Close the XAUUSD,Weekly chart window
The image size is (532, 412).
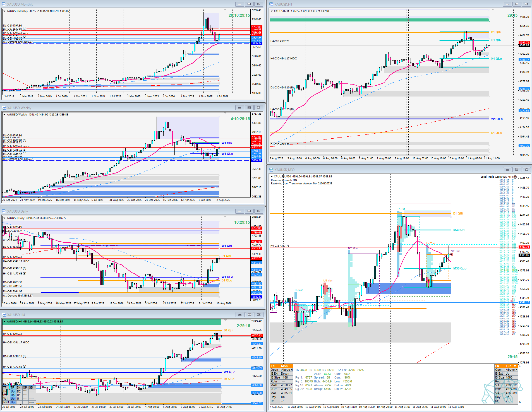pos(259,108)
